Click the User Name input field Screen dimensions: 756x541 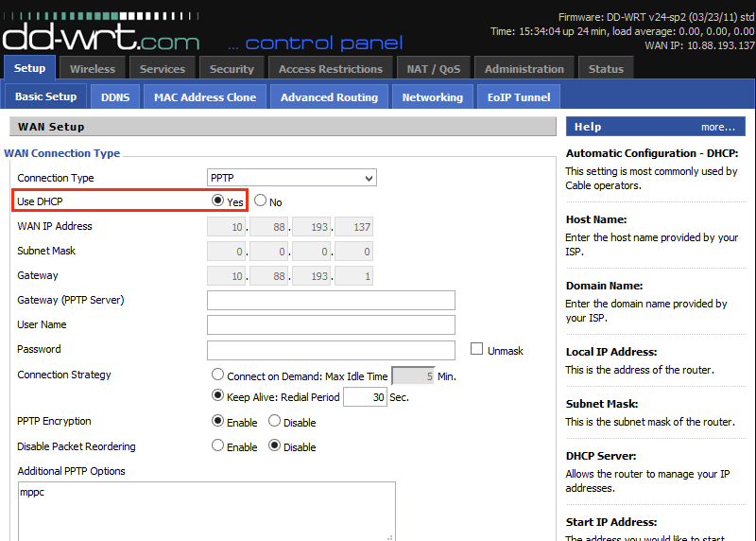[x=331, y=325]
